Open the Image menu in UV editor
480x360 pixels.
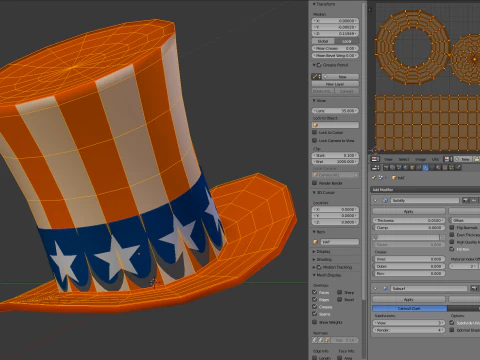pyautogui.click(x=421, y=159)
